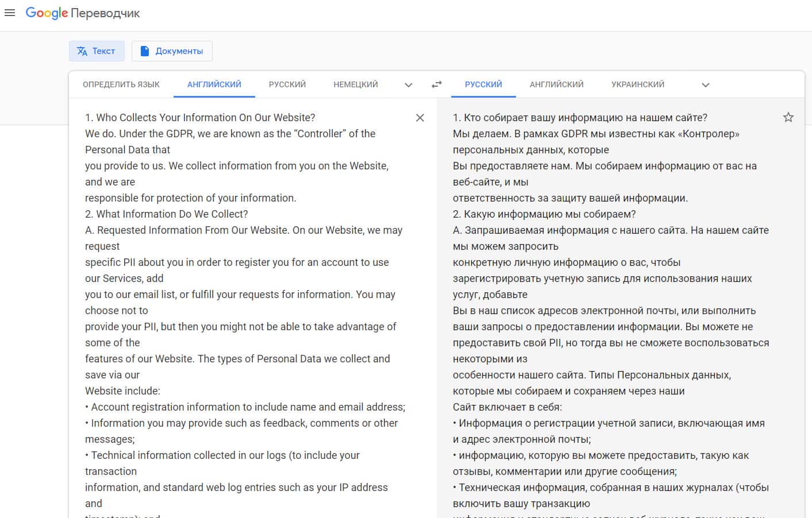Expand the target language list chevron
This screenshot has height=518, width=812.
pyautogui.click(x=706, y=85)
